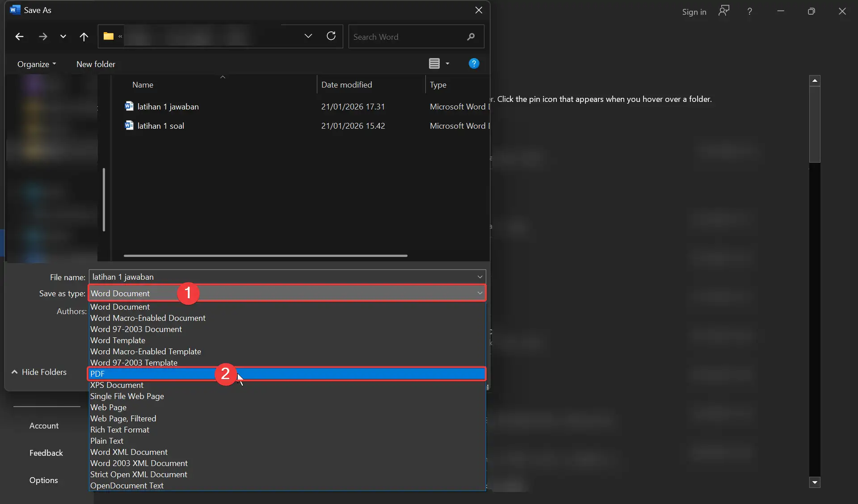This screenshot has width=858, height=504.
Task: Click the folder icon in the address bar
Action: [109, 37]
